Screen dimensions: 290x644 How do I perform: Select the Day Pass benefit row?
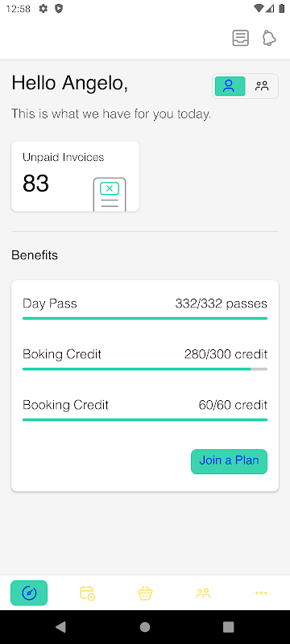coord(145,309)
